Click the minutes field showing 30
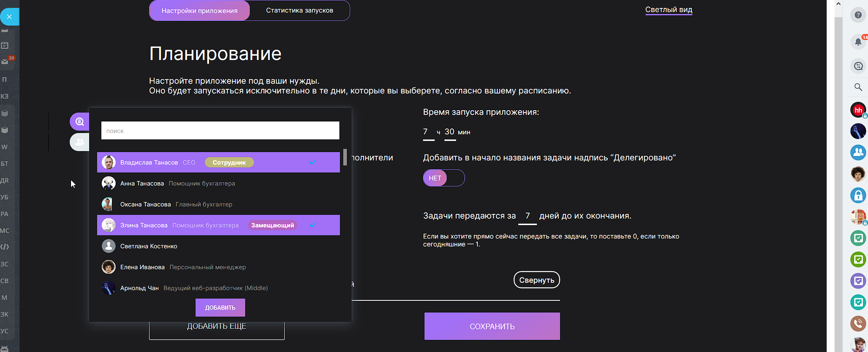 coord(450,132)
